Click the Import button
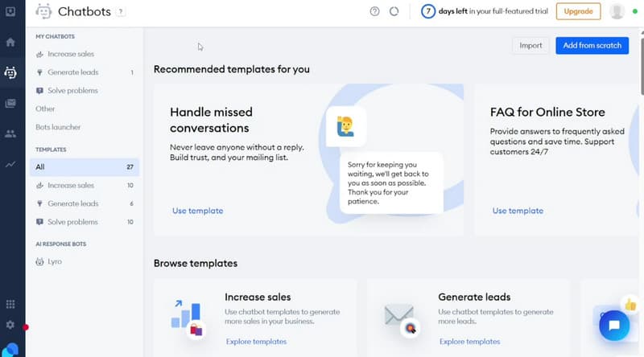This screenshot has width=644, height=357. coord(530,46)
